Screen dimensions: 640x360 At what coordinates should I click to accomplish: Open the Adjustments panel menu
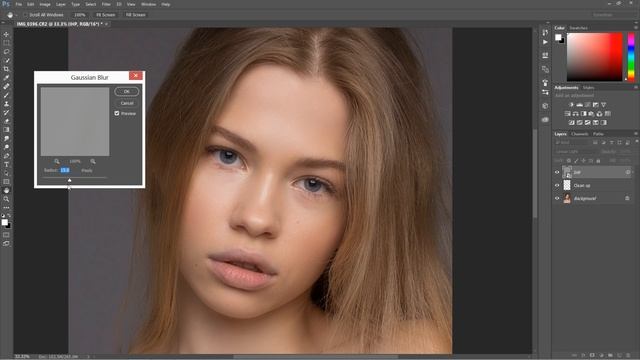[x=636, y=87]
